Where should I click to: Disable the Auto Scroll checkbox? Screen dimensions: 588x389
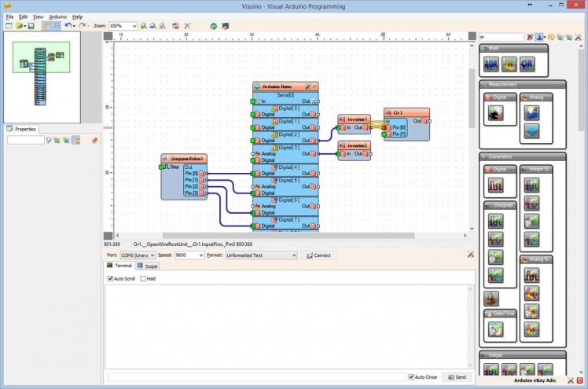coord(111,278)
